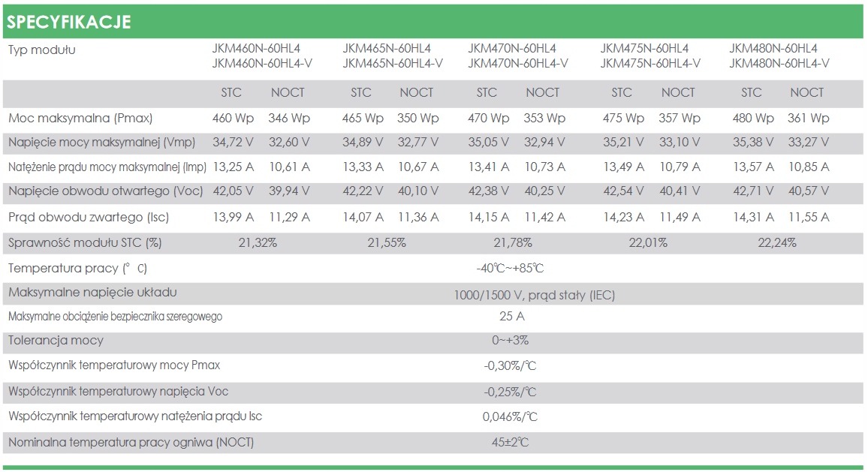
Task: Select the Napięcie obwodu otwartego (Voc) label
Action: 105,191
